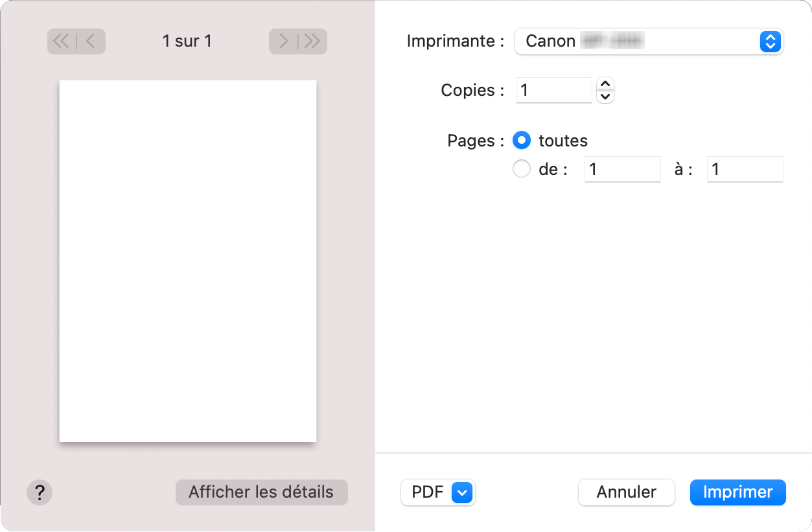Click inside the Copies number field
Viewport: 812px width, 532px height.
pyautogui.click(x=553, y=90)
